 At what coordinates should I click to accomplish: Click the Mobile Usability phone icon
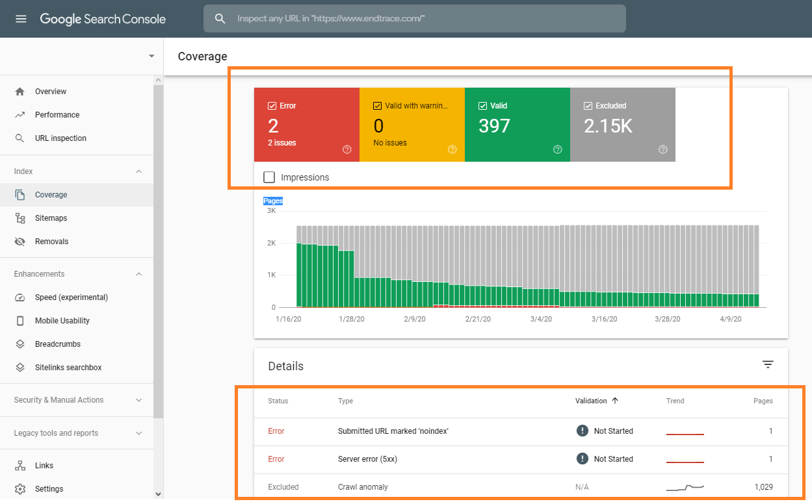(x=20, y=321)
